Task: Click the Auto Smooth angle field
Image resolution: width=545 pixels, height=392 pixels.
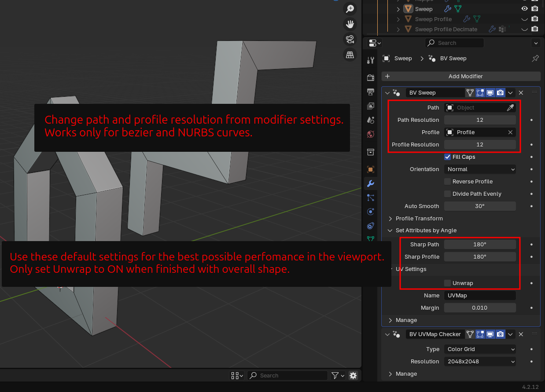Action: pos(480,206)
